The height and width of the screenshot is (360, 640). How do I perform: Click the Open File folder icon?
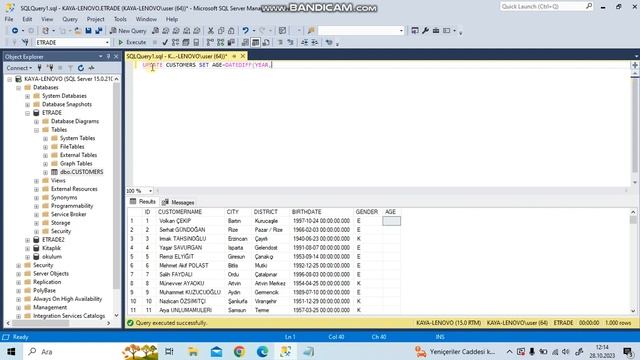click(x=78, y=31)
